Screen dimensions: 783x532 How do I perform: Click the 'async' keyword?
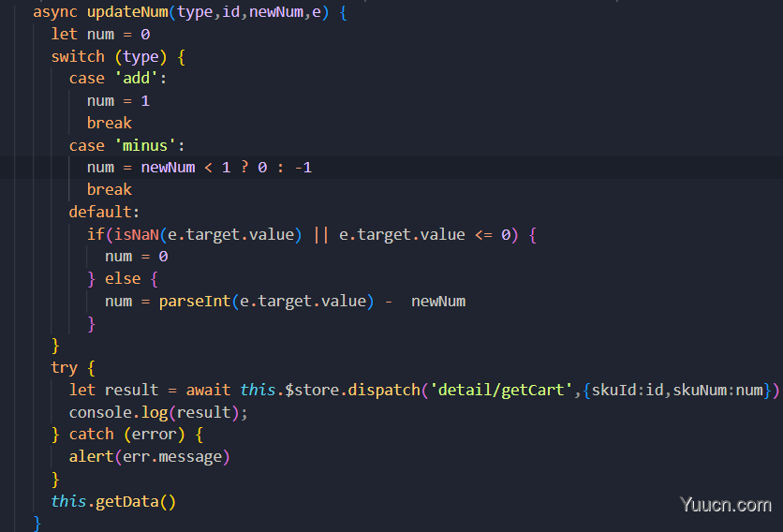[x=55, y=12]
